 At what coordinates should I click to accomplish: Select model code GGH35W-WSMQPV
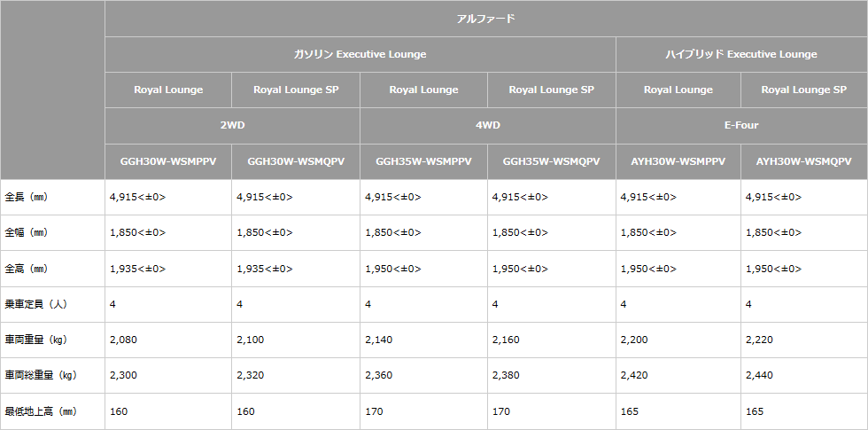pyautogui.click(x=551, y=161)
